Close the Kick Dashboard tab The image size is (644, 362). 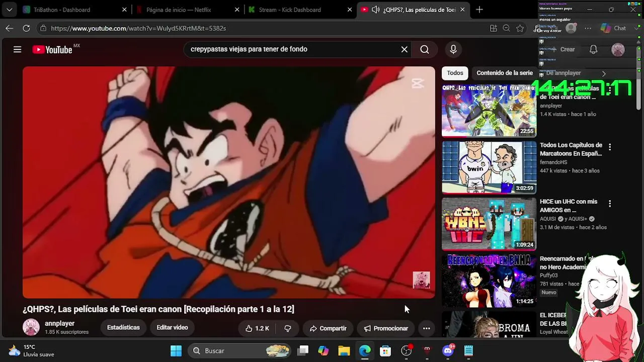pyautogui.click(x=350, y=10)
